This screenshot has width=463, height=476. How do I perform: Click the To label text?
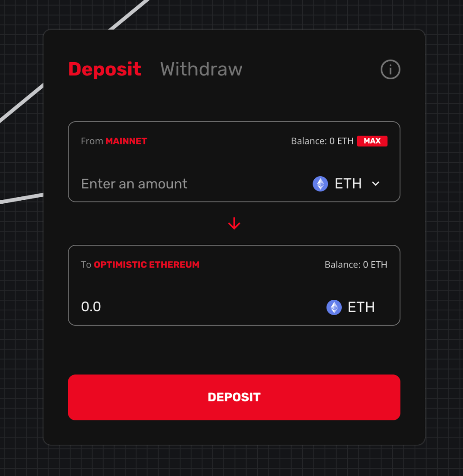tap(86, 265)
